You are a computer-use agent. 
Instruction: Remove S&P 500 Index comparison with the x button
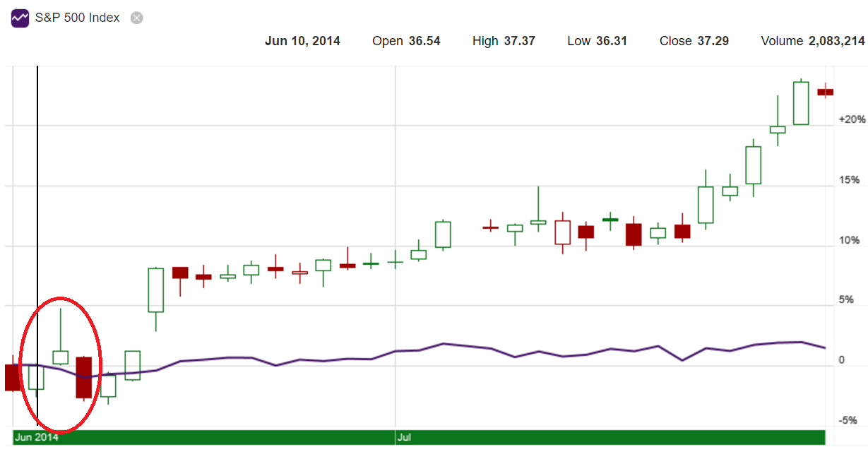point(137,18)
